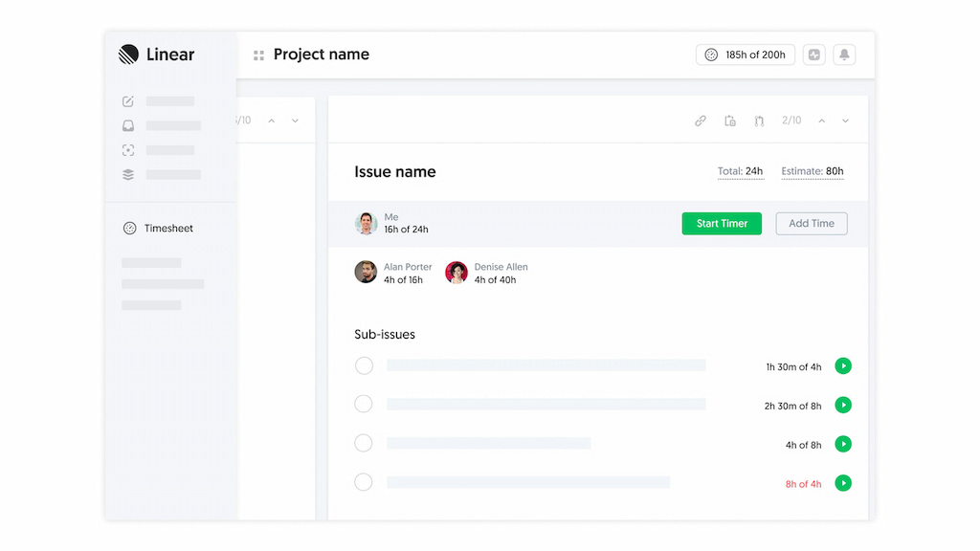Mark the 8h of 4h sub-issue complete
Screen dimensions: 980x551
364,483
